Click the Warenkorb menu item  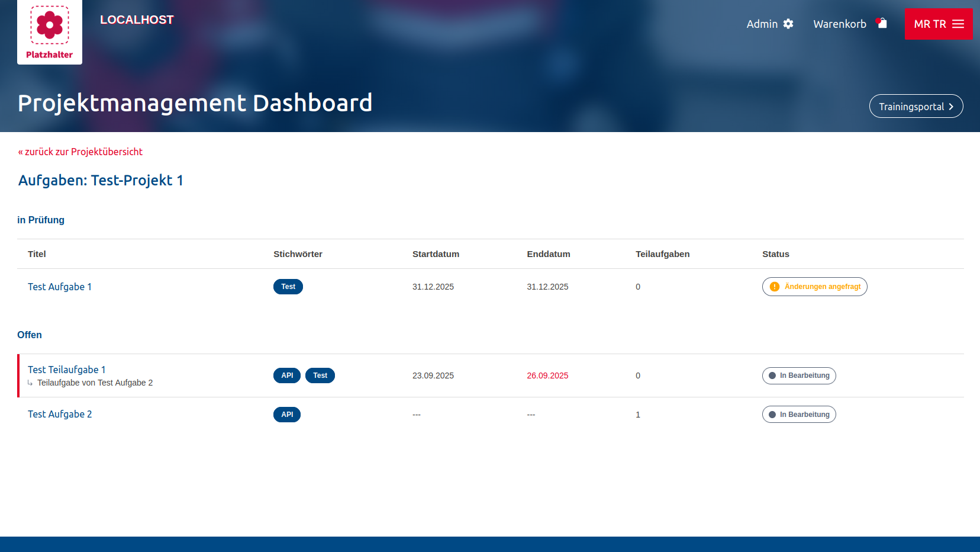coord(839,24)
